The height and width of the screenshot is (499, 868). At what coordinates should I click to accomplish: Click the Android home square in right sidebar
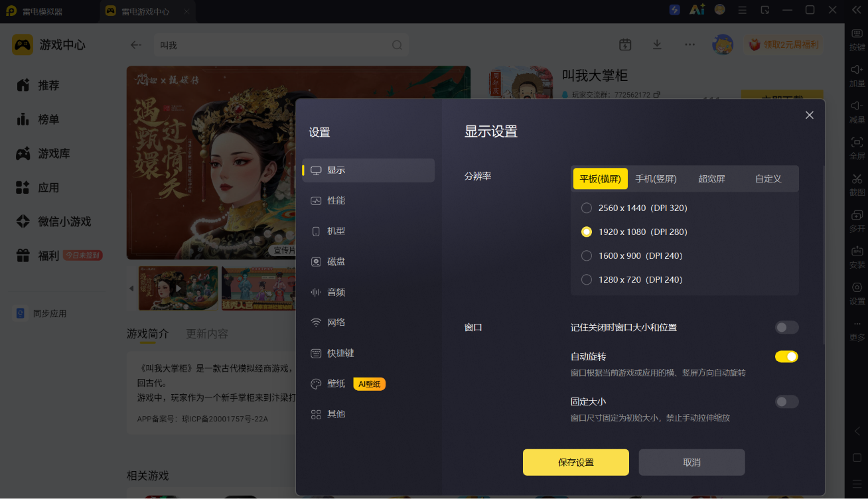click(857, 458)
